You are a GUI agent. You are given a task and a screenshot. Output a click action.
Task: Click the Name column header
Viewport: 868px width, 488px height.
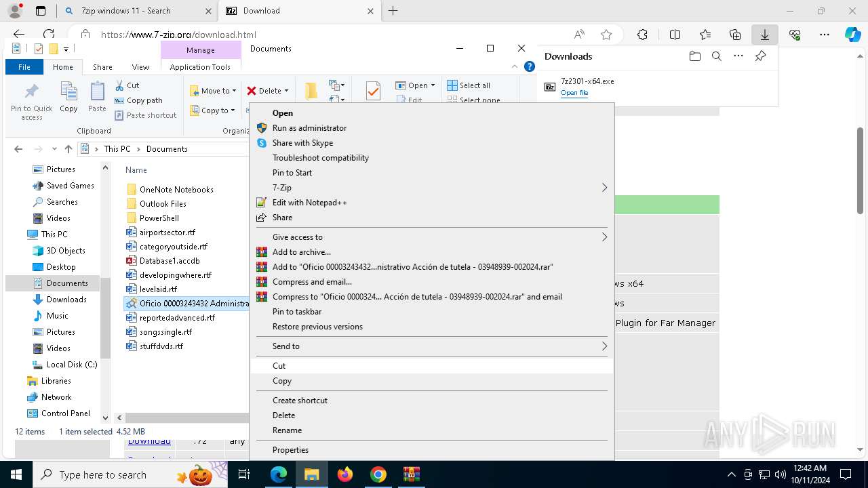pos(136,170)
